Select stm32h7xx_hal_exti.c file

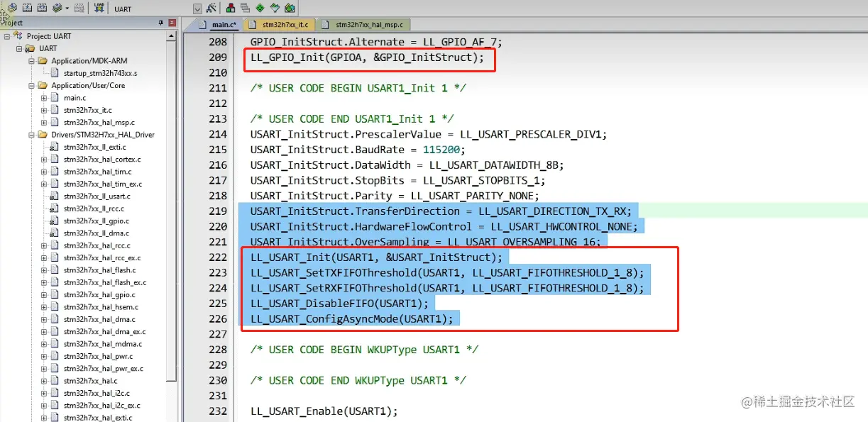point(97,418)
